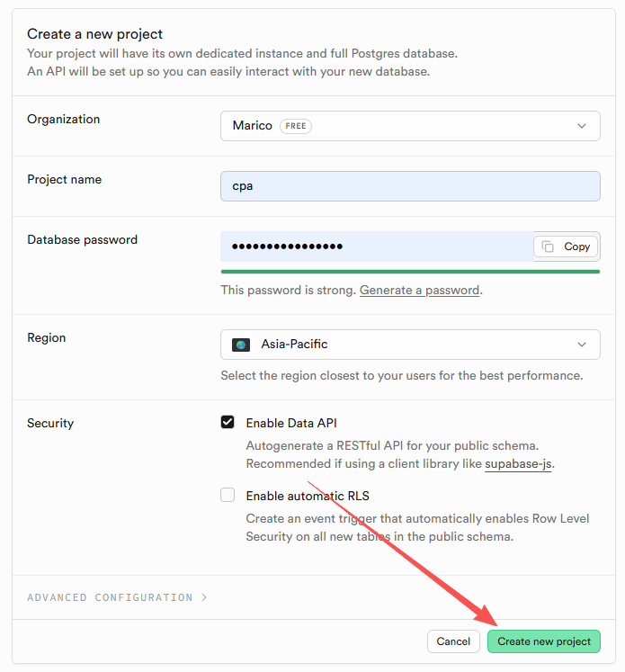Click the Enable Data API label
The image size is (625, 672).
click(x=291, y=423)
